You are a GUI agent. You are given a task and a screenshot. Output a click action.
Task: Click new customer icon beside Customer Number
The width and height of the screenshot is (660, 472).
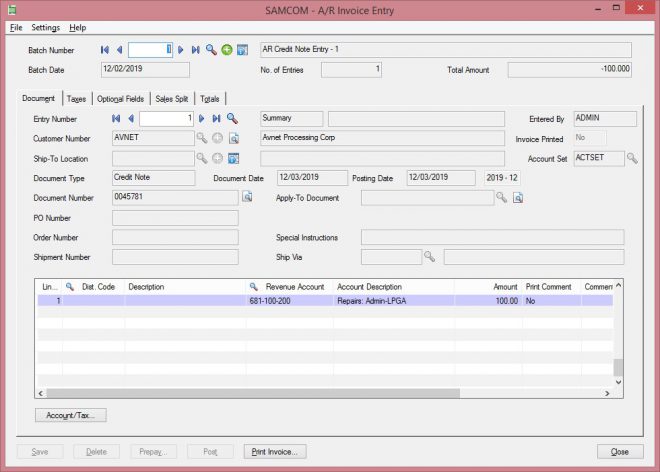[217, 138]
